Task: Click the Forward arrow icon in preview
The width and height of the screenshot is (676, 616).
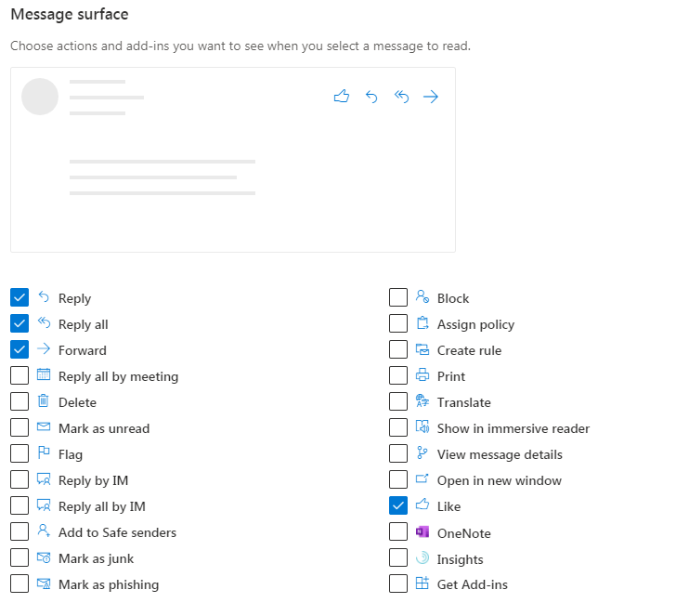Action: [x=431, y=97]
